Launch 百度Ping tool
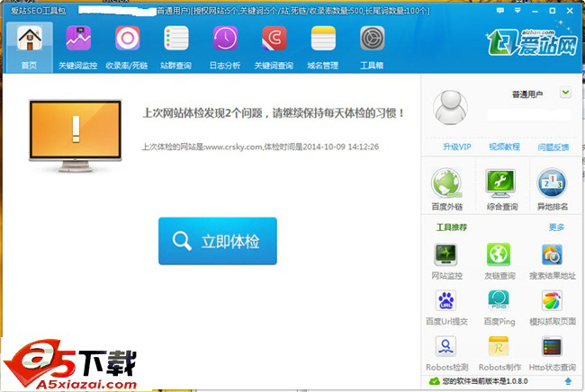The height and width of the screenshot is (392, 585). [499, 307]
